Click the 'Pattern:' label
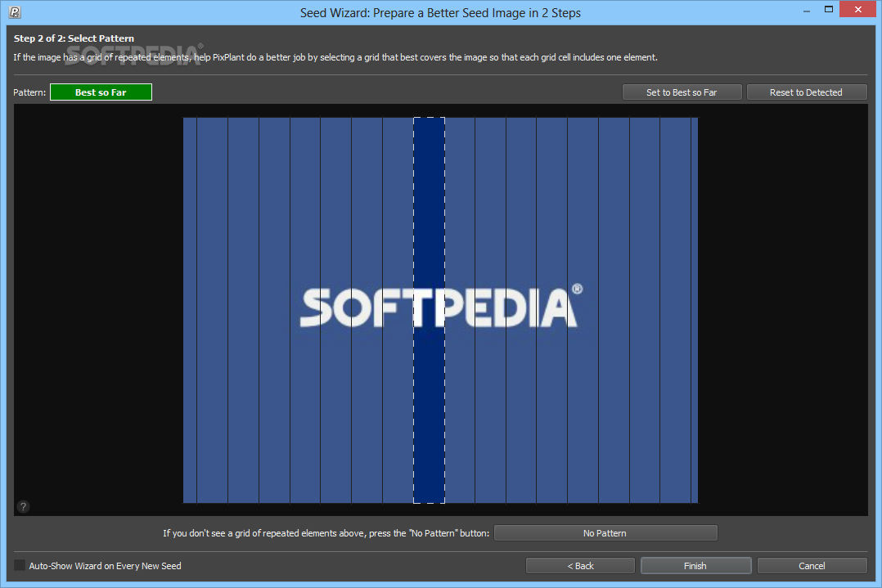Viewport: 882px width, 588px height. [29, 92]
